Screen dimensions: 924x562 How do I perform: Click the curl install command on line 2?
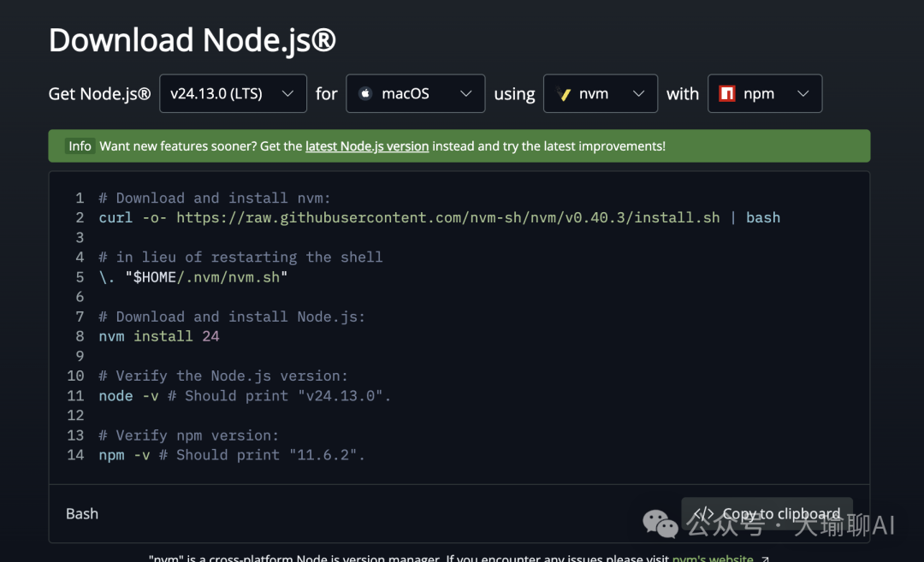(x=115, y=217)
